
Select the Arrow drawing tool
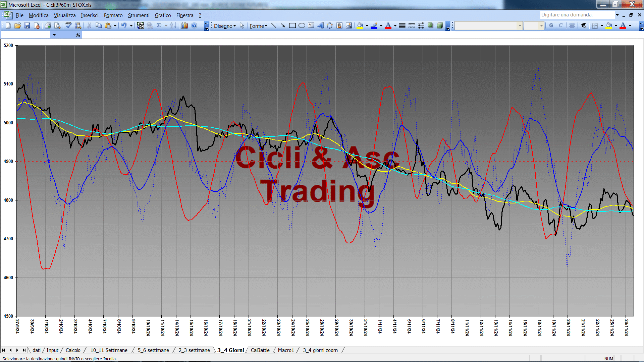[x=283, y=25]
